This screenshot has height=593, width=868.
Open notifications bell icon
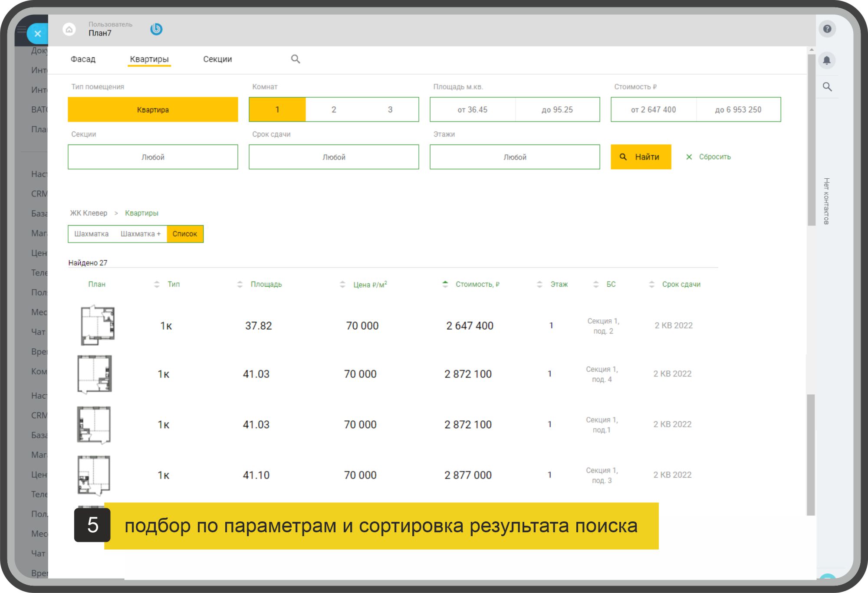pyautogui.click(x=827, y=60)
